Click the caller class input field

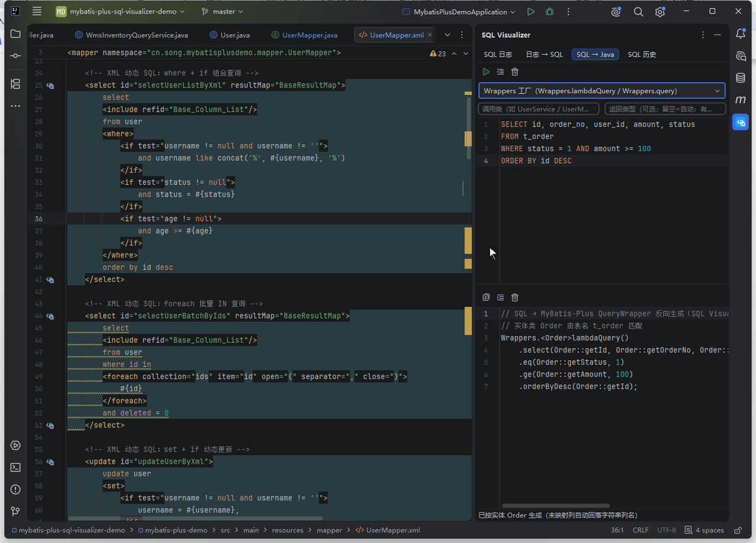point(539,109)
